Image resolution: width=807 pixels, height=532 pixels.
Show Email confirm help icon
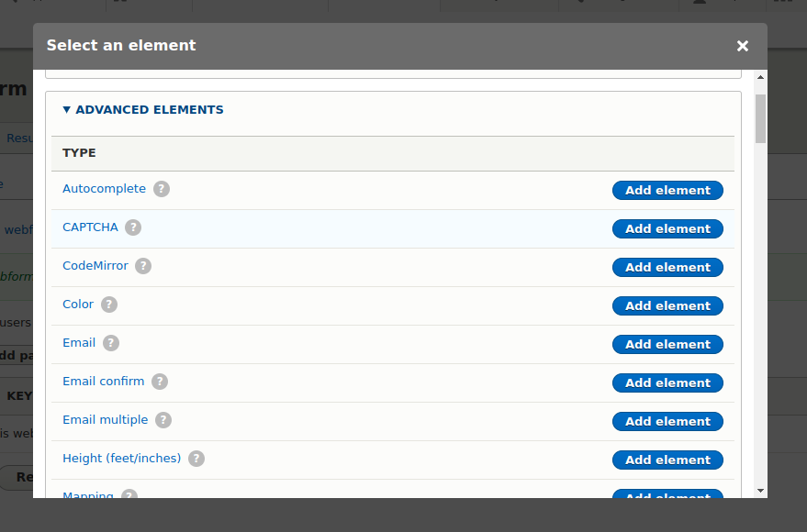pos(160,382)
